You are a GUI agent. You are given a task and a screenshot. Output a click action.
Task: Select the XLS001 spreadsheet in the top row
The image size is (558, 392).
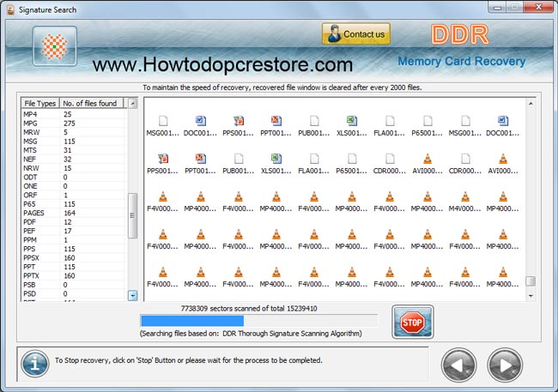(x=352, y=126)
